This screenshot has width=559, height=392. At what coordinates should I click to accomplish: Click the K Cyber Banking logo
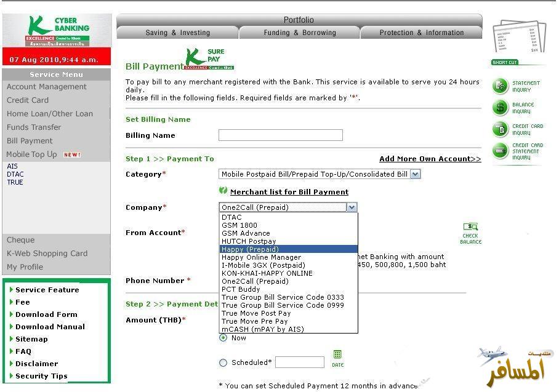57,31
